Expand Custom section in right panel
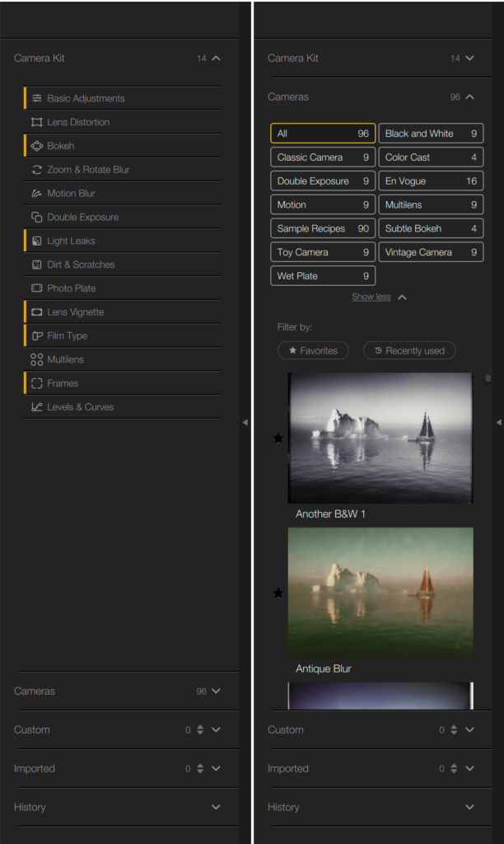 pos(470,729)
